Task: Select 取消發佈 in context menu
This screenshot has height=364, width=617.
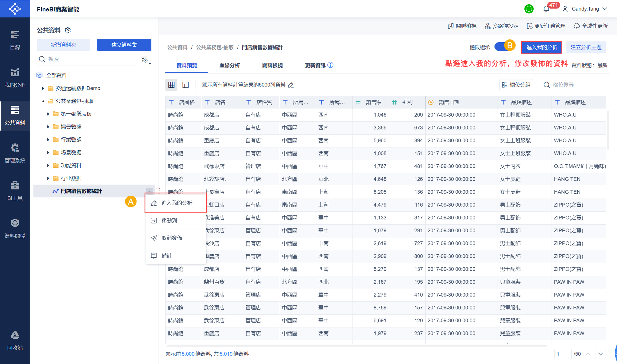Action: coord(172,238)
